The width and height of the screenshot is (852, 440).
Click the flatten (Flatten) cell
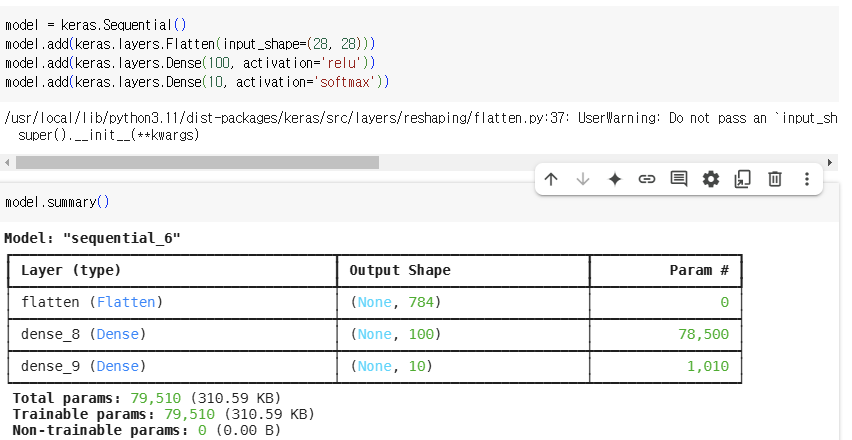pyautogui.click(x=92, y=302)
